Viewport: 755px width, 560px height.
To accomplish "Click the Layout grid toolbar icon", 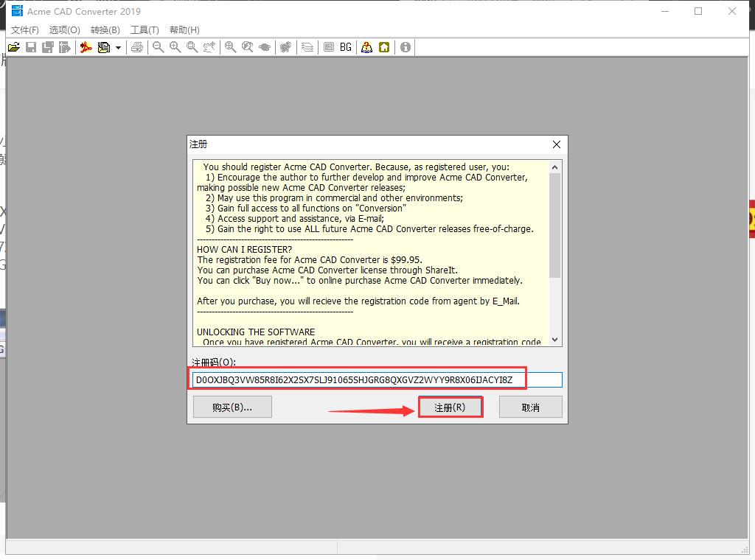I will click(329, 47).
